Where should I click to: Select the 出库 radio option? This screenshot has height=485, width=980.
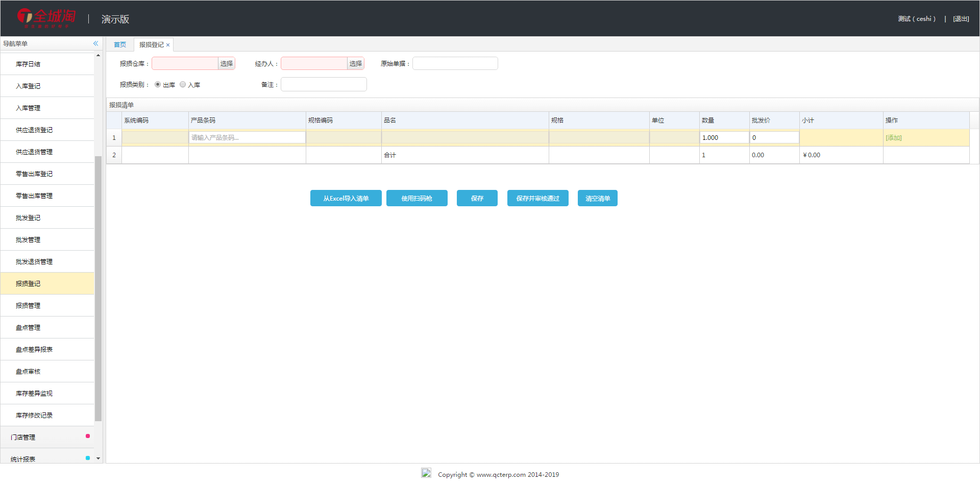tap(158, 85)
